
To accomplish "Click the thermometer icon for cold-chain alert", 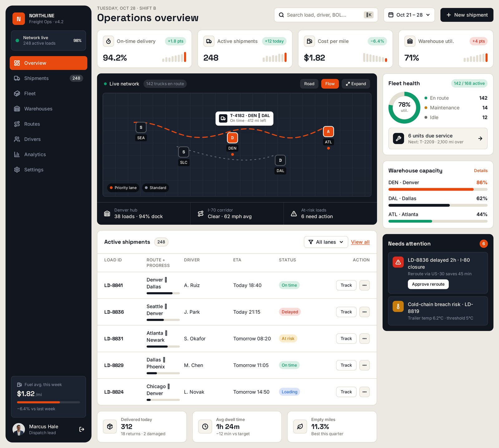I will [398, 307].
